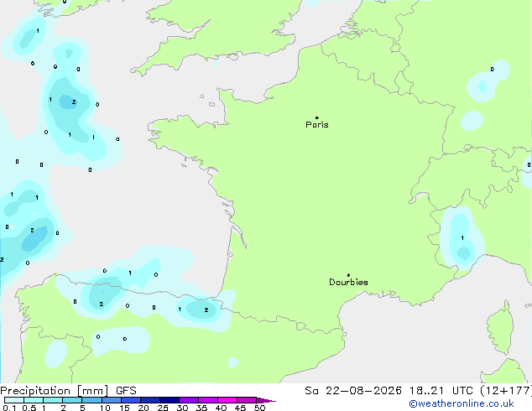The image size is (532, 411).
Task: Select the dark navy 25 mm legend swatch
Action: point(170,400)
